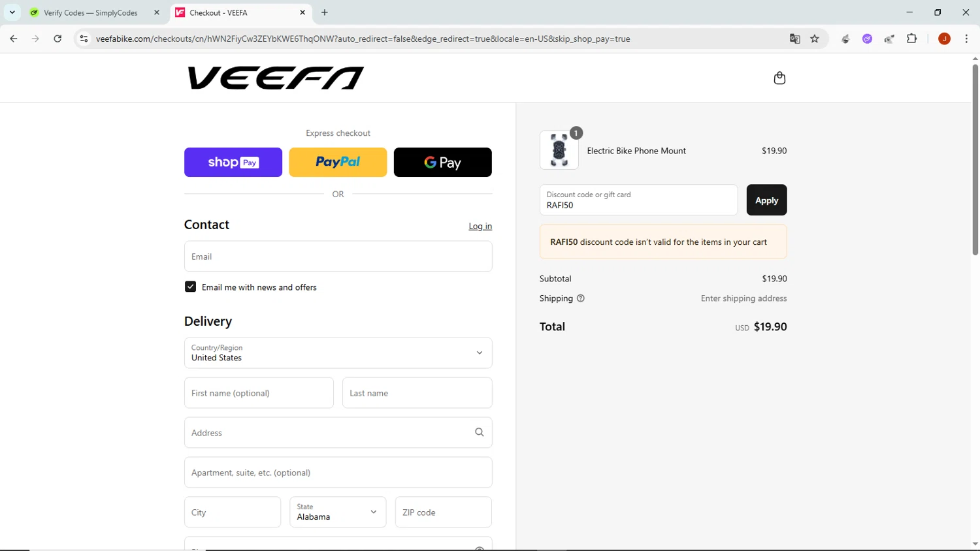The height and width of the screenshot is (551, 980).
Task: Click the translate page icon
Action: (794, 39)
